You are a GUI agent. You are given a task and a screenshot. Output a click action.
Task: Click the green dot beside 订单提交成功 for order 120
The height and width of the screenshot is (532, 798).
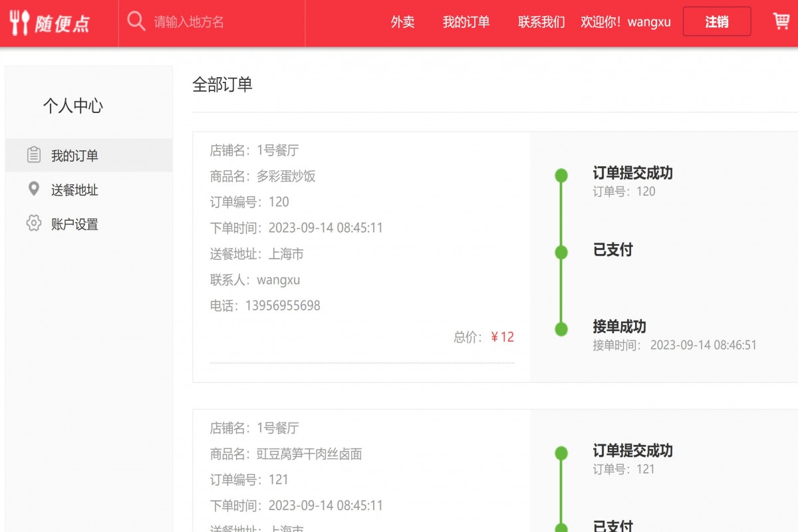pos(561,175)
